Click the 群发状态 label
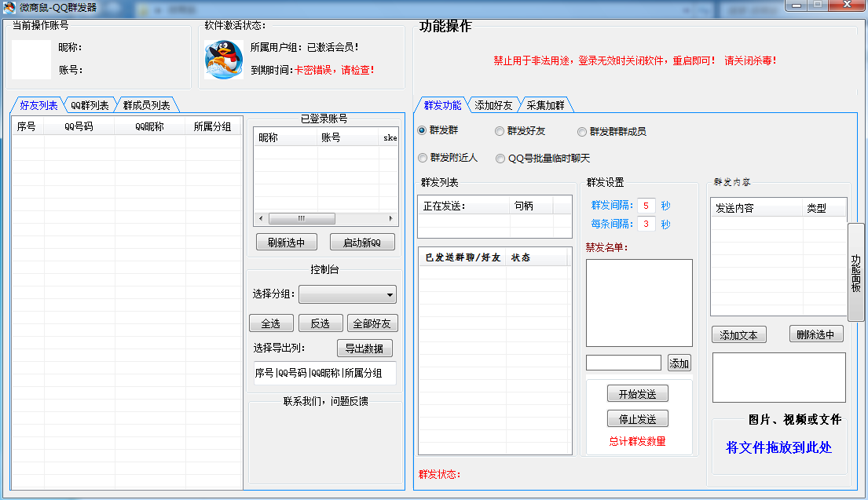Viewport: 868px width, 500px height. coord(440,474)
